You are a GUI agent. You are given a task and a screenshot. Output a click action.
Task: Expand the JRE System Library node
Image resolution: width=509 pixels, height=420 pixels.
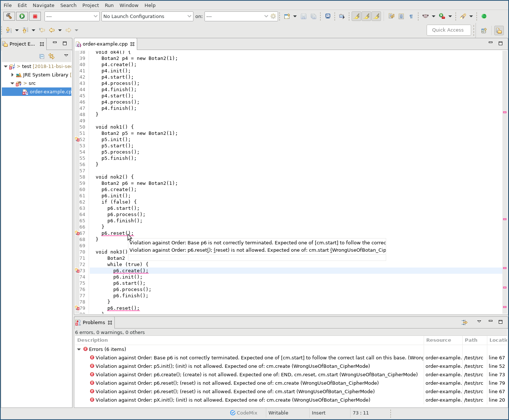13,75
